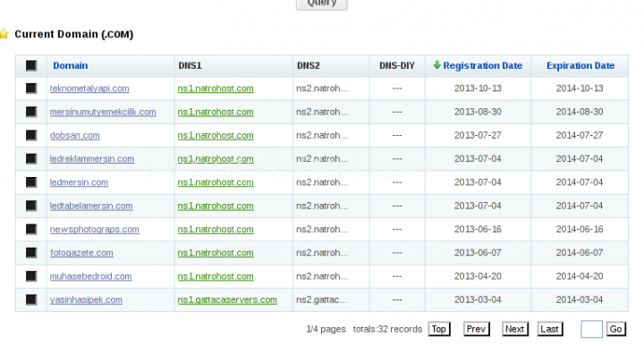The image size is (644, 354).
Task: Open the newsphotograps.com domain link
Action: coord(95,229)
